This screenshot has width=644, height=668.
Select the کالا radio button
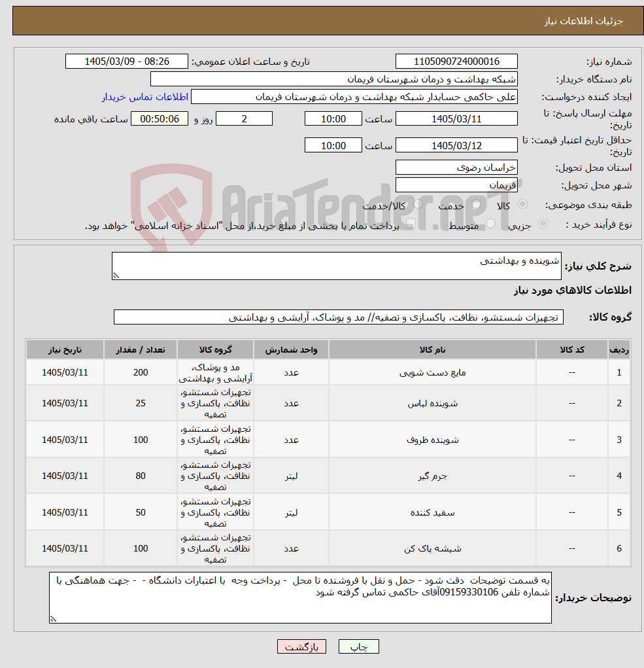point(522,205)
